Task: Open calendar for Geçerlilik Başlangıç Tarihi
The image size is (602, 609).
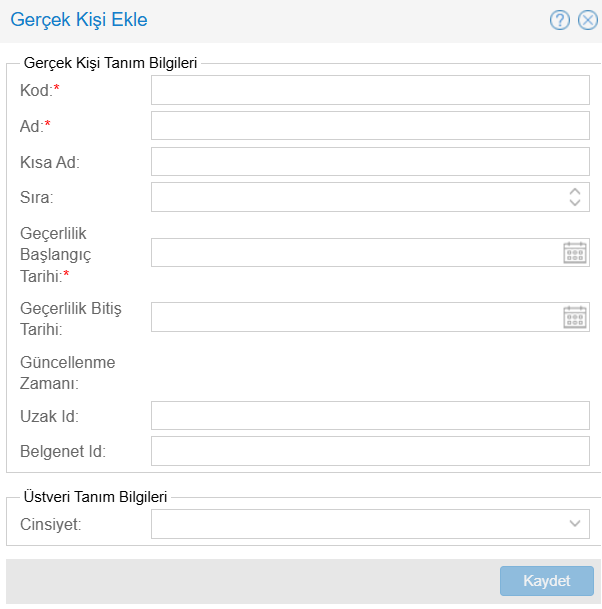Action: point(574,252)
